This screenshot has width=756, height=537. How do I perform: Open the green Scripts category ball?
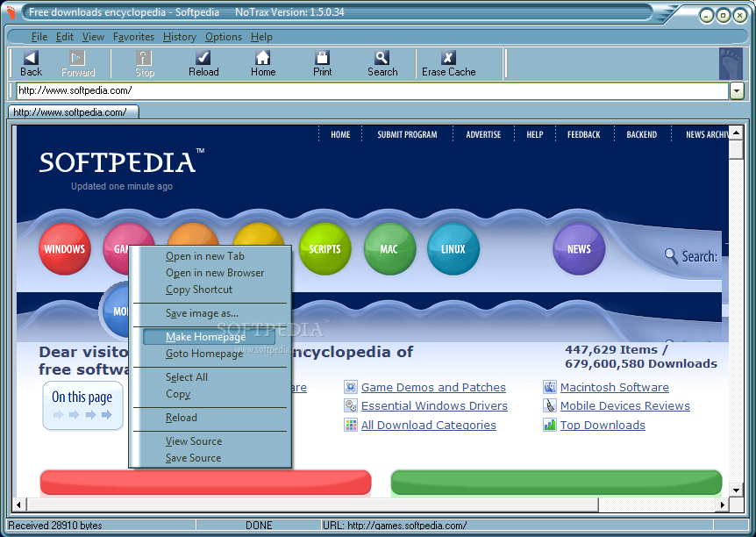point(325,249)
